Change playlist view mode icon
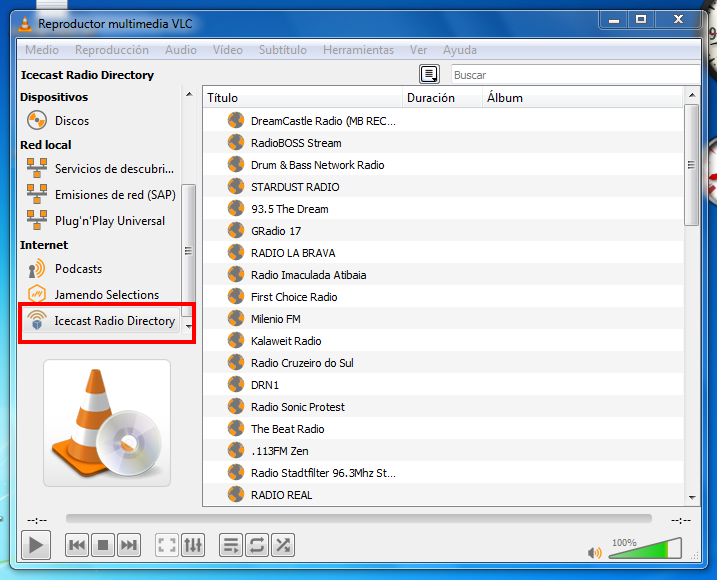 coord(429,74)
